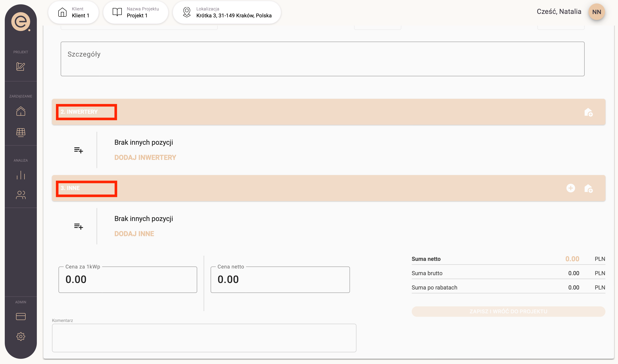The height and width of the screenshot is (364, 618).
Task: Open the settings gear icon in sidebar
Action: tap(21, 336)
